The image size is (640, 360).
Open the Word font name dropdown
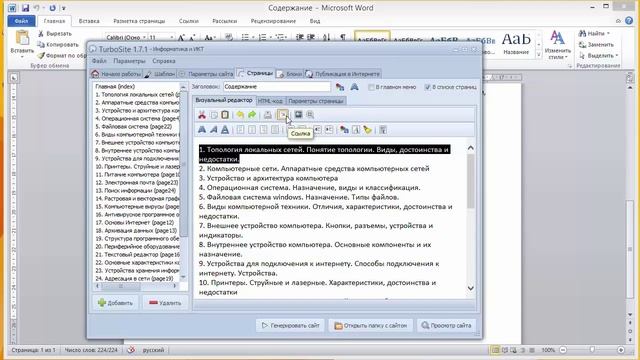click(x=144, y=37)
